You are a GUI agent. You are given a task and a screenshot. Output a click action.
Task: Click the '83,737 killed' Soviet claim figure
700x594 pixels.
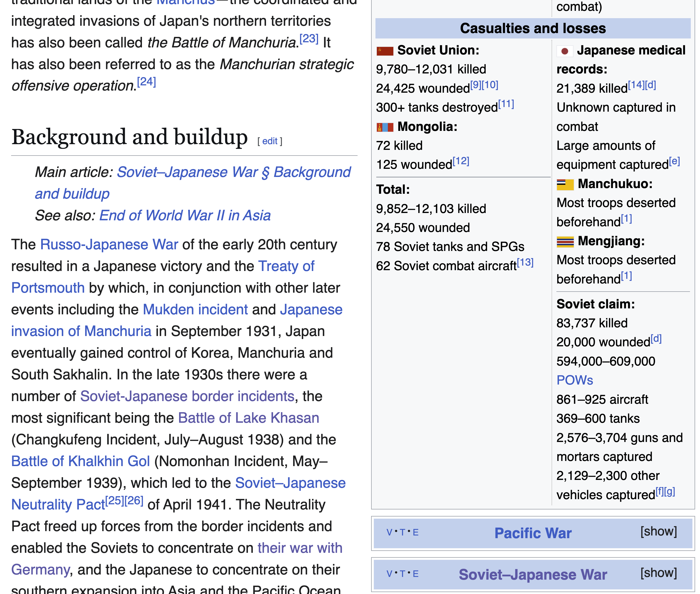[x=592, y=323]
